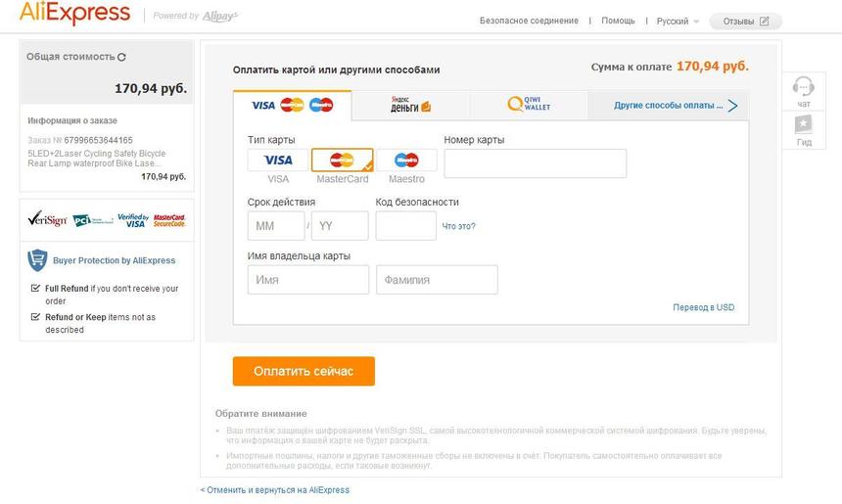The height and width of the screenshot is (504, 842).
Task: Click the VeriSign security badge
Action: tap(46, 219)
